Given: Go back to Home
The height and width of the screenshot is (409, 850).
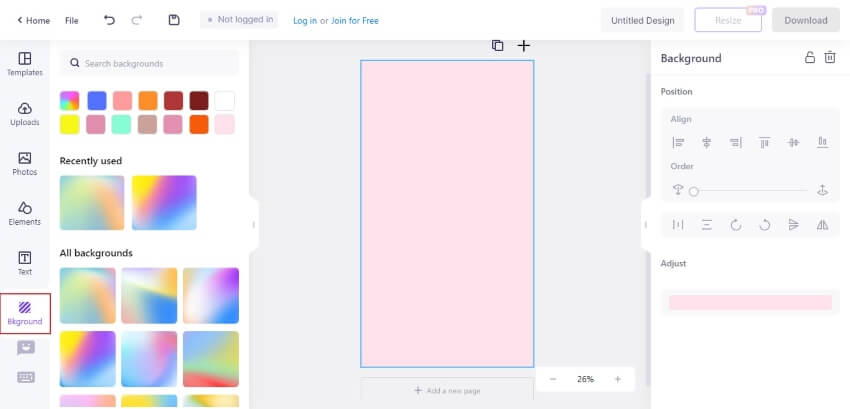Looking at the screenshot, I should (x=33, y=21).
